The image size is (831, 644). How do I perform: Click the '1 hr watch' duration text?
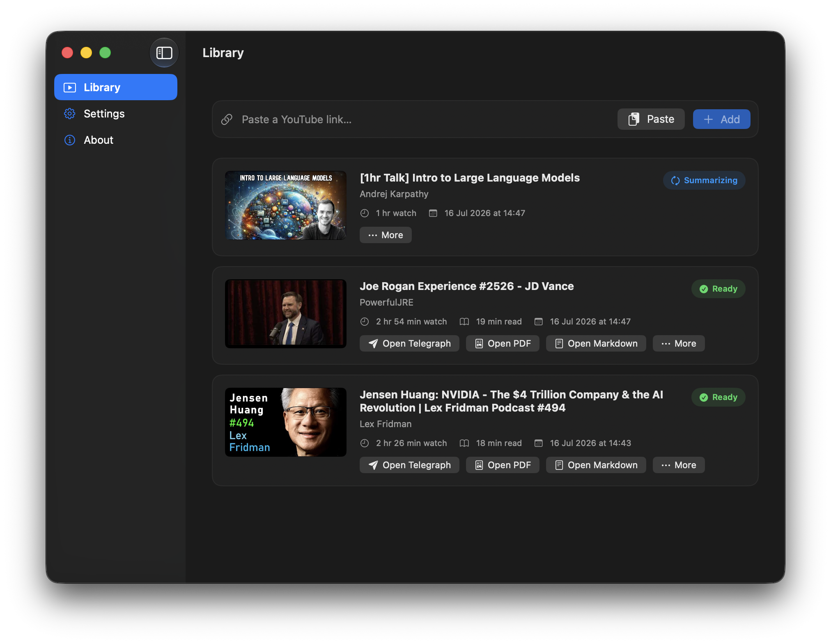(x=396, y=213)
